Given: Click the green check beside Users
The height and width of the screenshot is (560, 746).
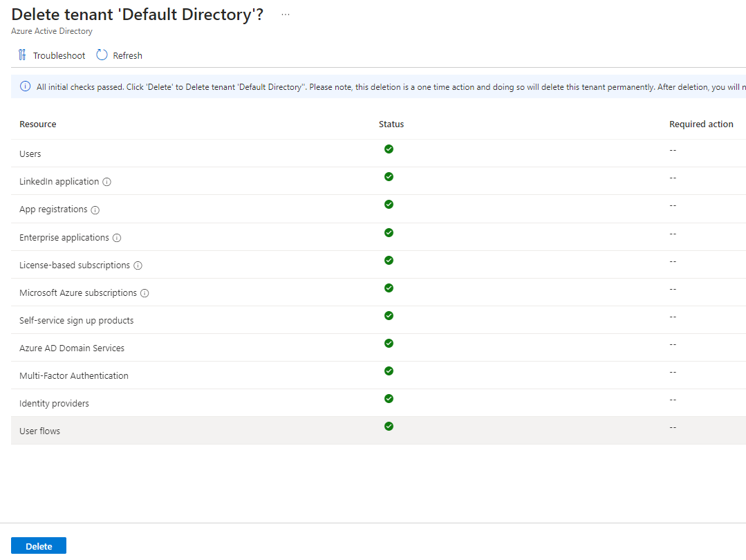Looking at the screenshot, I should tap(389, 149).
